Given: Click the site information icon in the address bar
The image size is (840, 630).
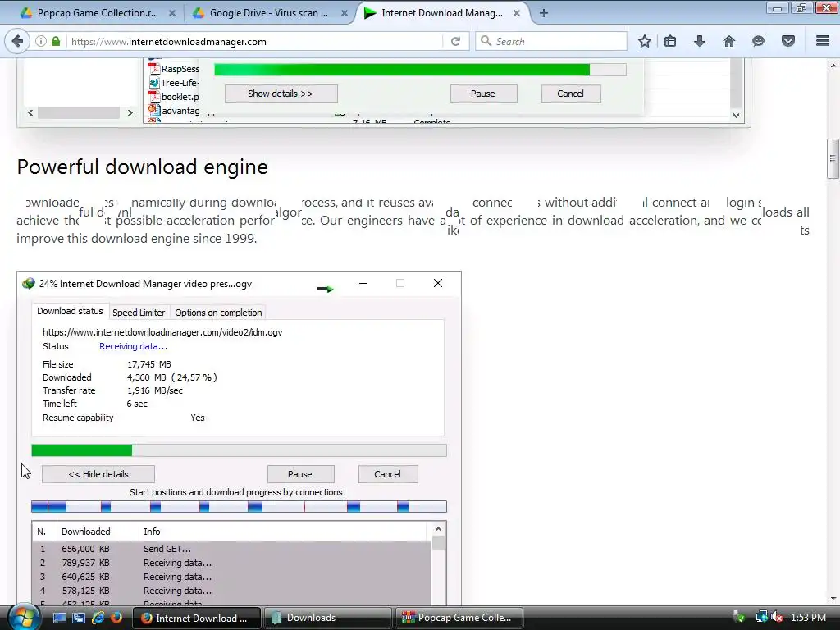Looking at the screenshot, I should coord(41,41).
